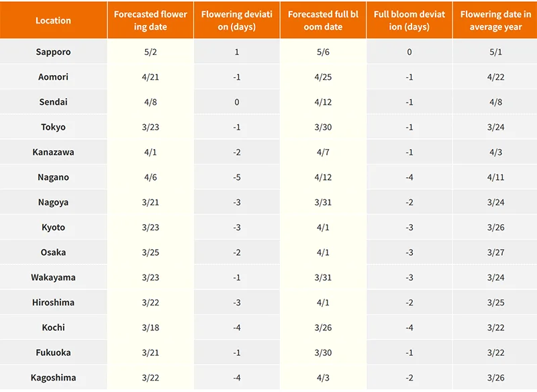Click Osaka's average year date 3/27
The image size is (537, 392).
[495, 252]
